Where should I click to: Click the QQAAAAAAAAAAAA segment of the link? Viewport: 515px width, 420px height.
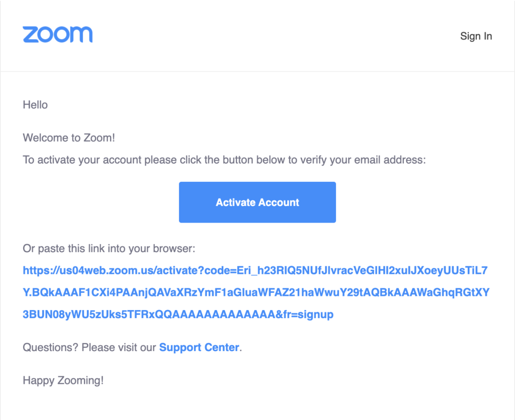click(x=215, y=314)
